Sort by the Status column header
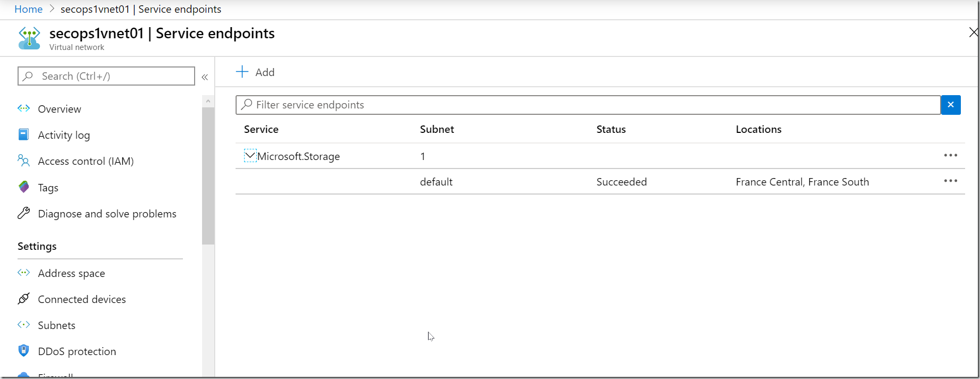Screen dimensions: 980x379 pyautogui.click(x=611, y=129)
